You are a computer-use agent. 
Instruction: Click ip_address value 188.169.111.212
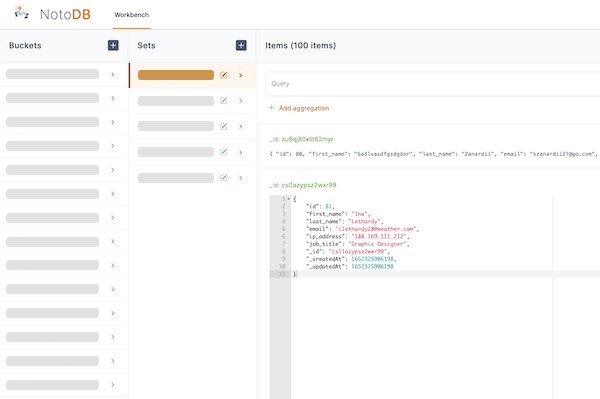tap(380, 236)
